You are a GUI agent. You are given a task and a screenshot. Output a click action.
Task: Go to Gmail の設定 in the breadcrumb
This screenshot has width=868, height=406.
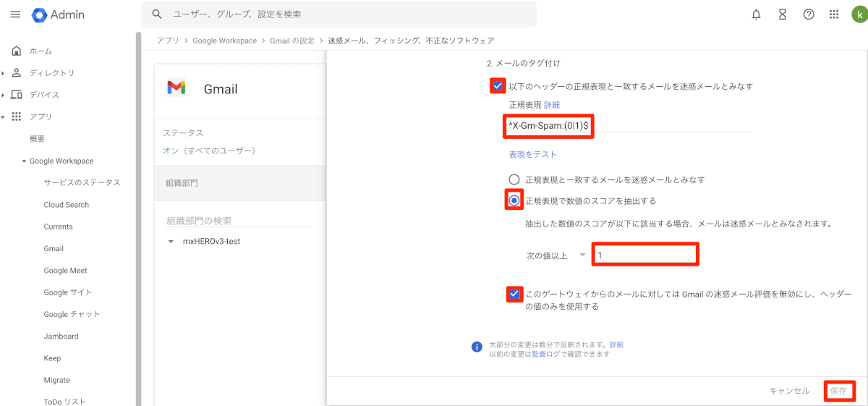pyautogui.click(x=292, y=41)
